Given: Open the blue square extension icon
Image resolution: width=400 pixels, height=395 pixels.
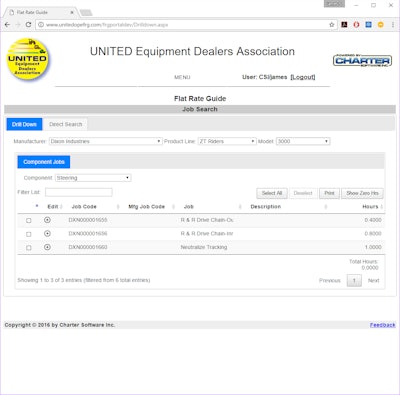Looking at the screenshot, I should (x=368, y=25).
